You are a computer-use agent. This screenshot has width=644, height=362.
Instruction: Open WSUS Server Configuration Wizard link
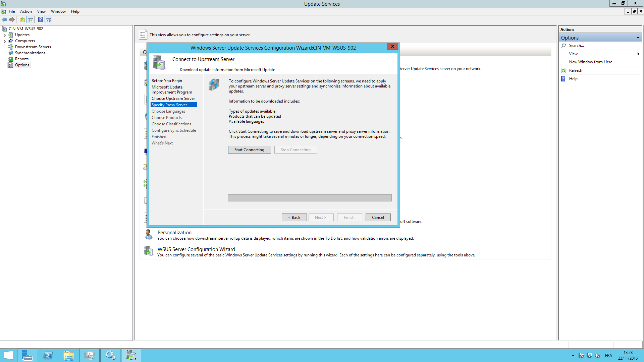[196, 249]
